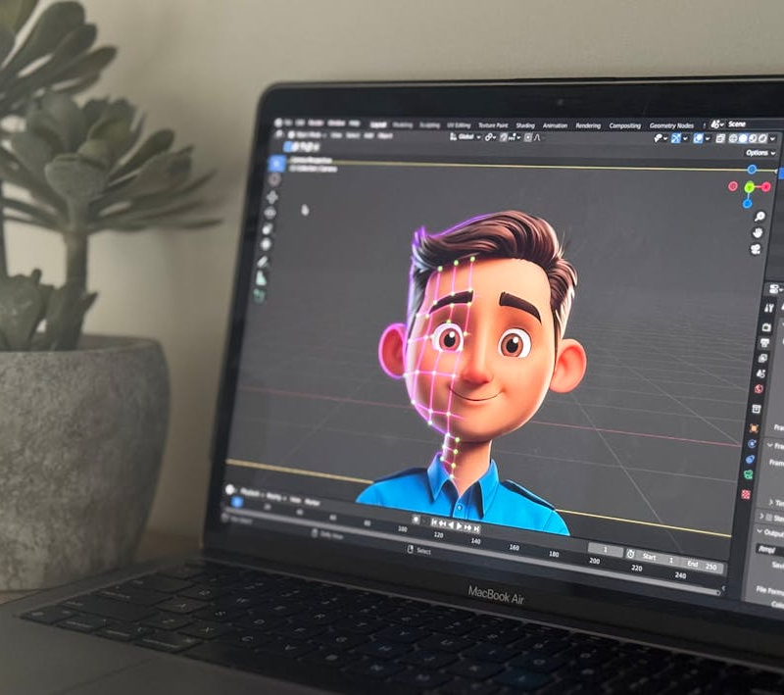Click the Start frame field
784x695 pixels.
[655, 558]
